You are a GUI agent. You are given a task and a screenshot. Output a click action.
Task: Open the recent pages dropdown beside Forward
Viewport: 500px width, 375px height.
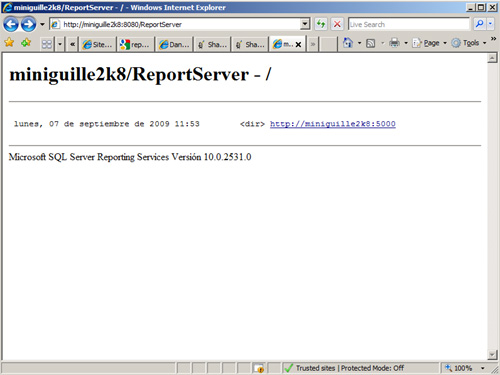tap(42, 24)
